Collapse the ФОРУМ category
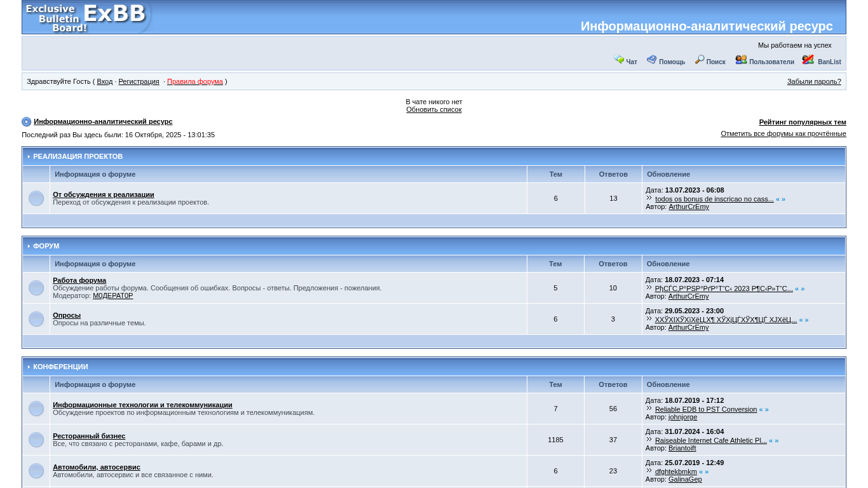This screenshot has width=868, height=488. click(x=29, y=247)
